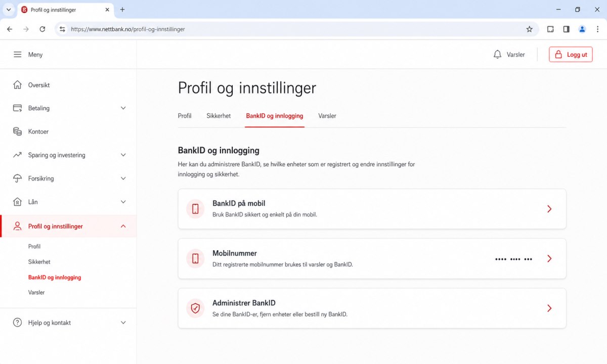Collapse the Profil og innstillinger chevron
Image resolution: width=607 pixels, height=364 pixels.
pos(123,226)
